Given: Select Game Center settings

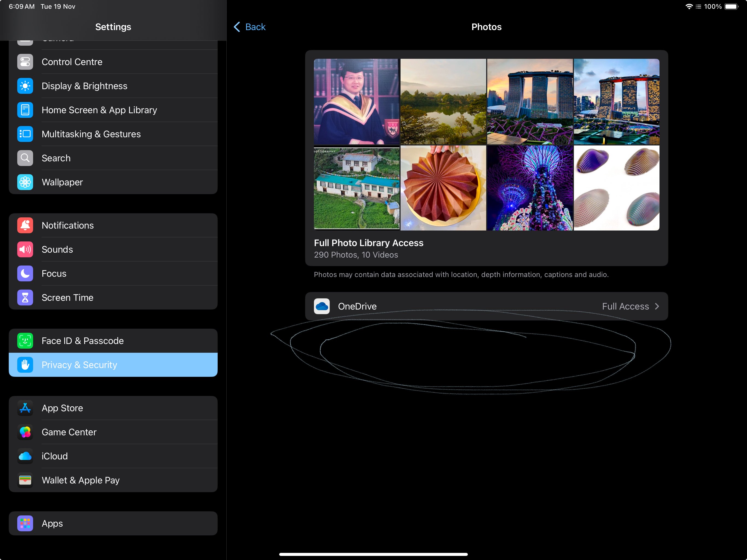Looking at the screenshot, I should [x=113, y=432].
